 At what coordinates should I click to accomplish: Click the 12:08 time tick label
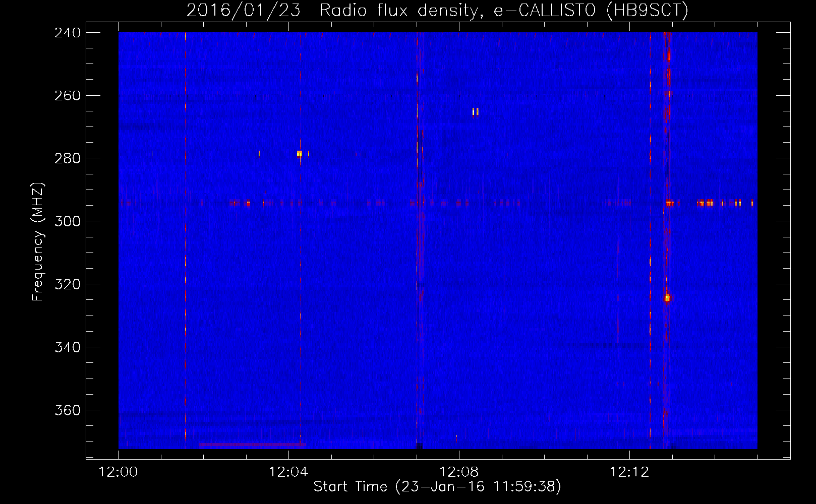click(459, 472)
